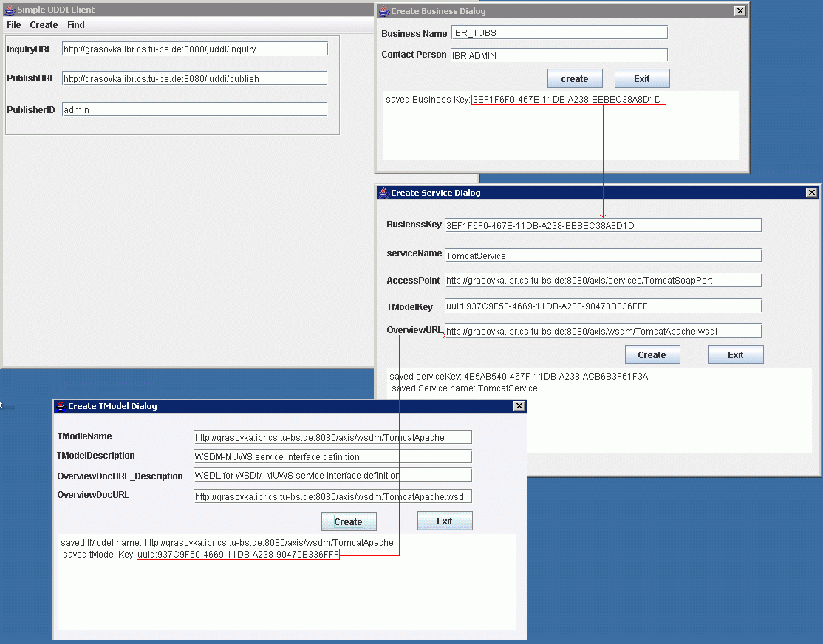The width and height of the screenshot is (823, 644).
Task: Open the Create menu
Action: [44, 25]
